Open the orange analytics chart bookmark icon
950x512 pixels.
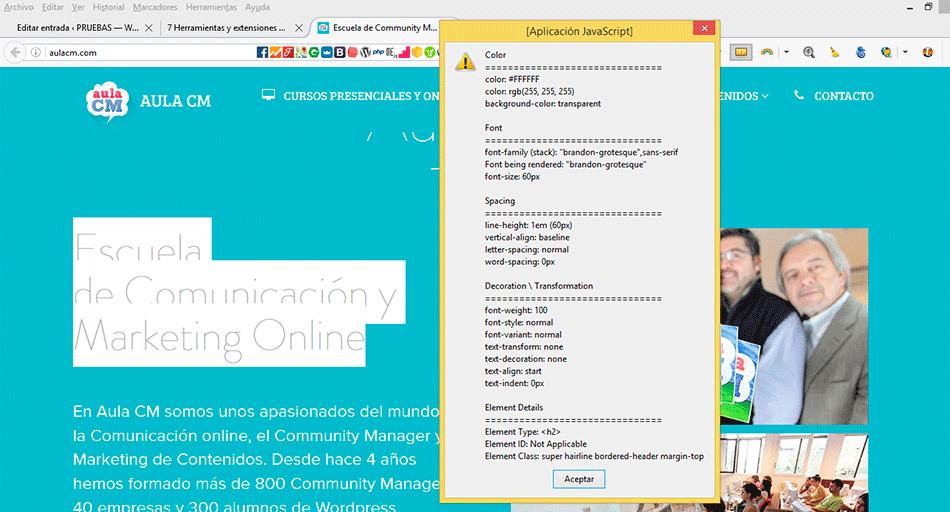(x=276, y=52)
